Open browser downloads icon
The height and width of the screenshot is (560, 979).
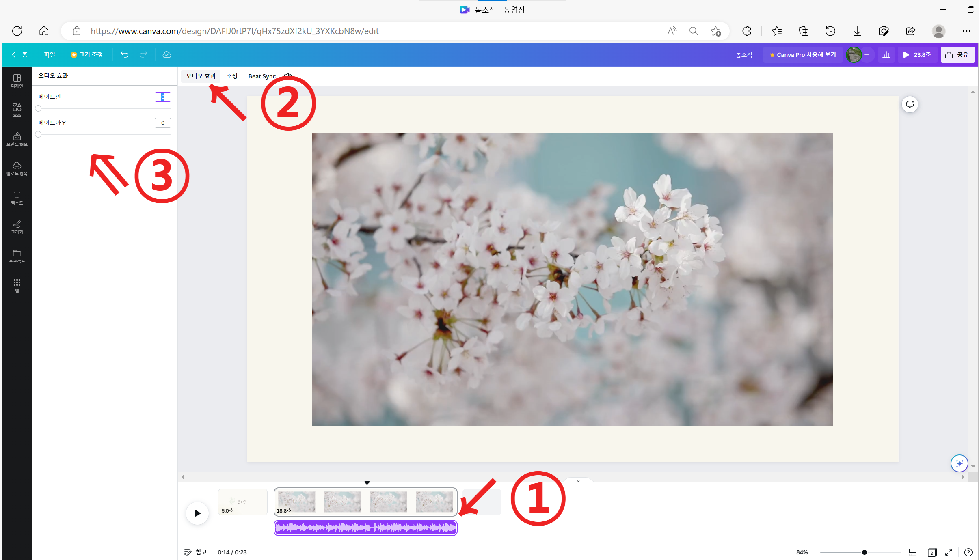[x=857, y=31]
